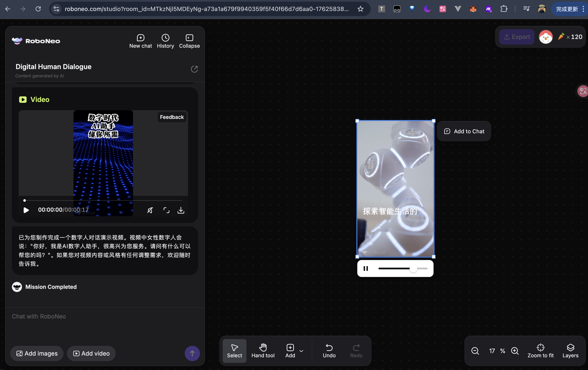This screenshot has width=588, height=370.
Task: Open the Layers panel
Action: 570,351
